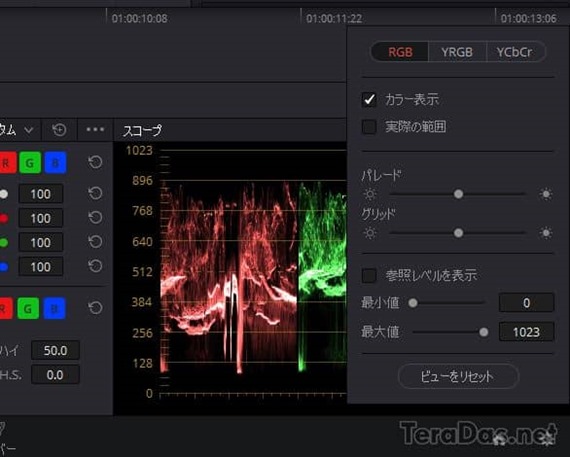Click the 最小値 value field showing 0
570x457 pixels.
click(526, 302)
